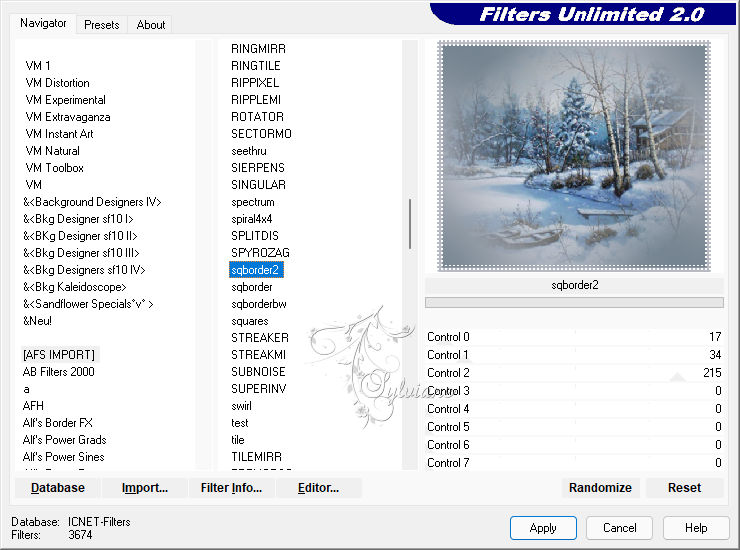Launch the filter Editor...
Image resolution: width=740 pixels, height=550 pixels.
(318, 488)
